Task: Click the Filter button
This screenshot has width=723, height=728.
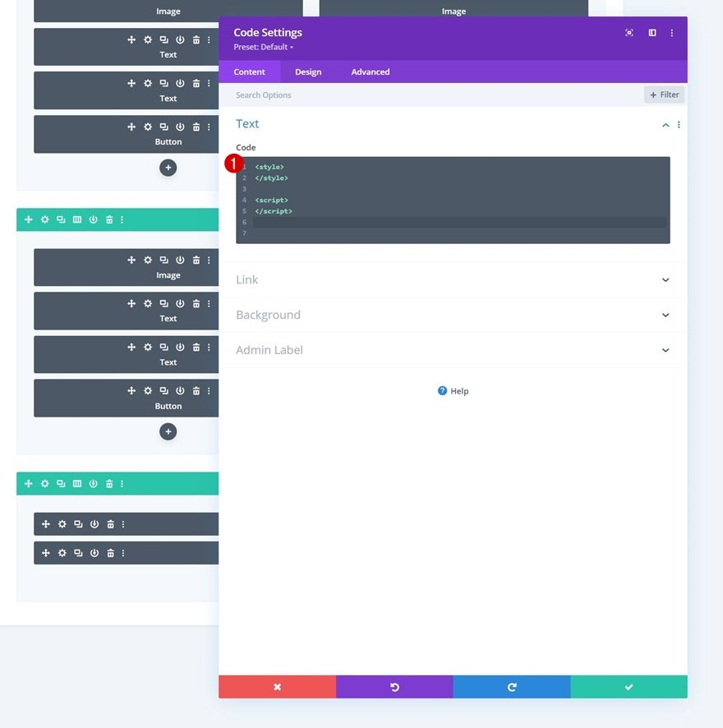Action: tap(664, 95)
